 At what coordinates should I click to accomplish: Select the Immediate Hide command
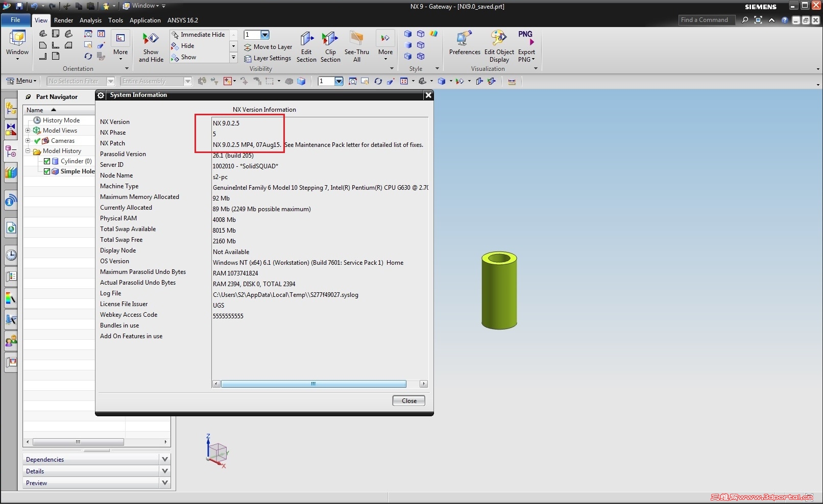pyautogui.click(x=199, y=35)
